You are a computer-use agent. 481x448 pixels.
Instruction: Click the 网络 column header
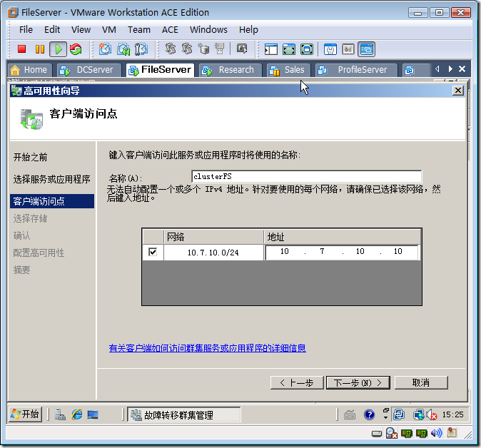pyautogui.click(x=213, y=237)
